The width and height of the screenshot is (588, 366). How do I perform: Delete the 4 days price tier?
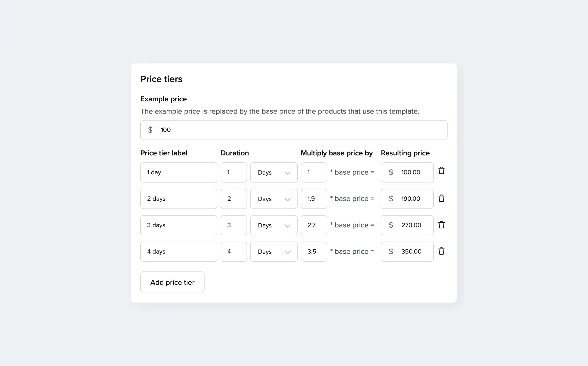coord(441,251)
